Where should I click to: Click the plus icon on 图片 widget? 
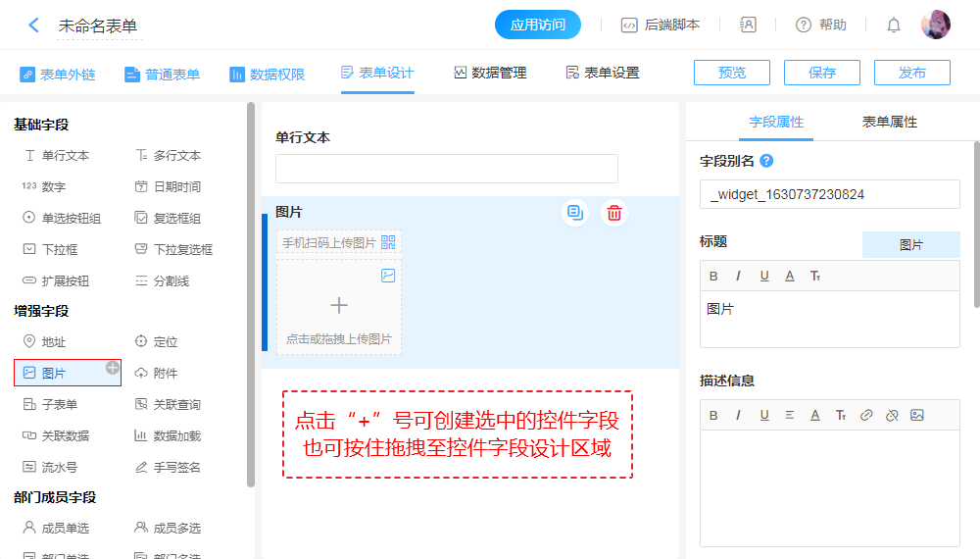(113, 368)
